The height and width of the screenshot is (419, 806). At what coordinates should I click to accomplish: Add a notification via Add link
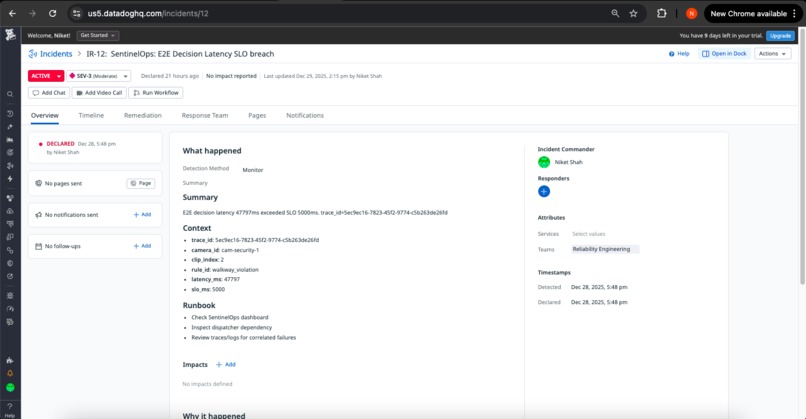coord(142,215)
